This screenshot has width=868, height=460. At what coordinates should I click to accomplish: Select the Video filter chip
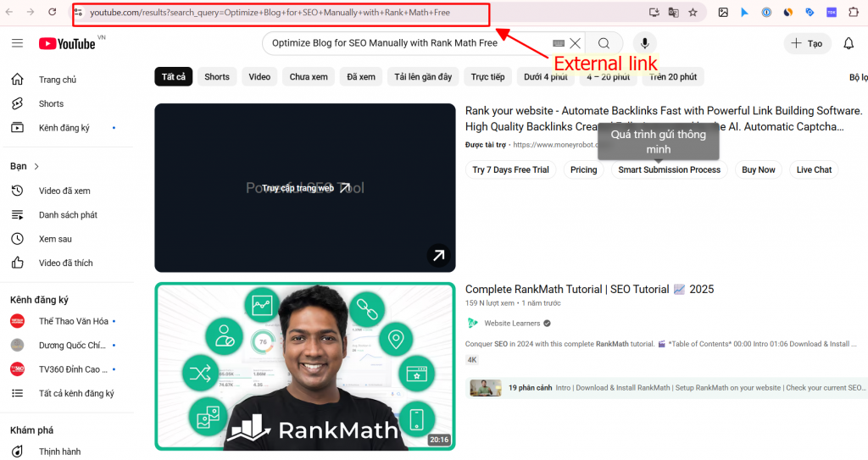click(x=259, y=77)
